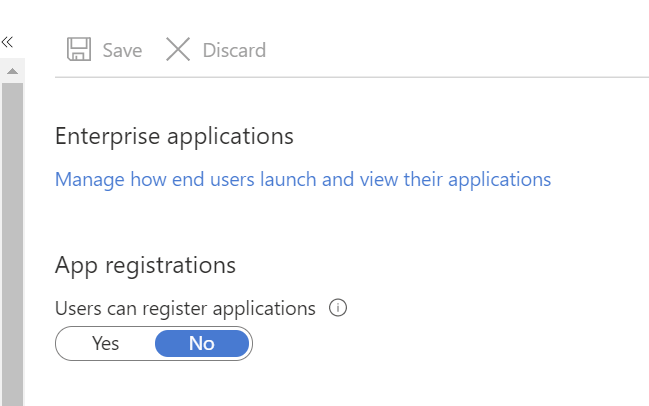
Task: Collapse the side panel using double chevron
Action: (x=7, y=42)
